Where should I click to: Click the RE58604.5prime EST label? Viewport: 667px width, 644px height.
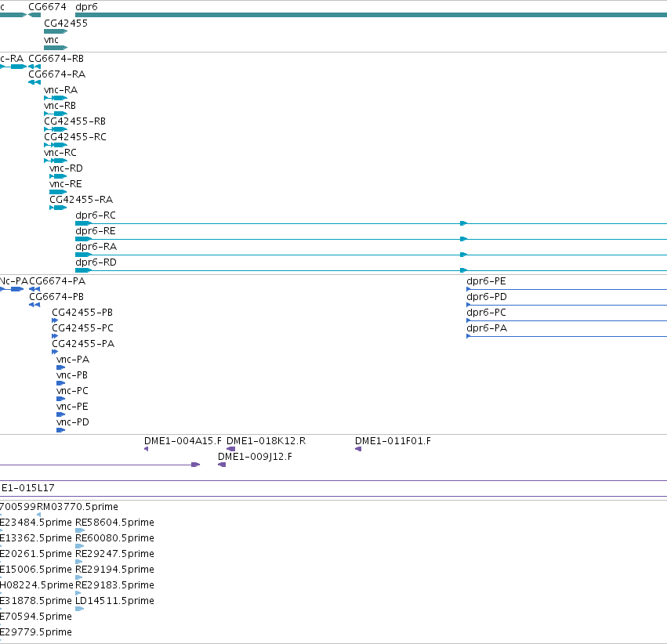coord(115,523)
